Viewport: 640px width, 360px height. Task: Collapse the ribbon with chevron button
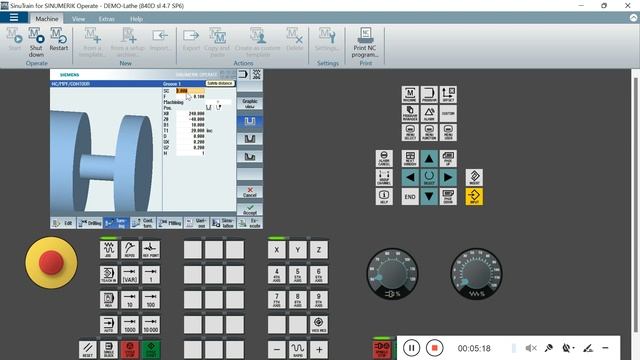(633, 18)
